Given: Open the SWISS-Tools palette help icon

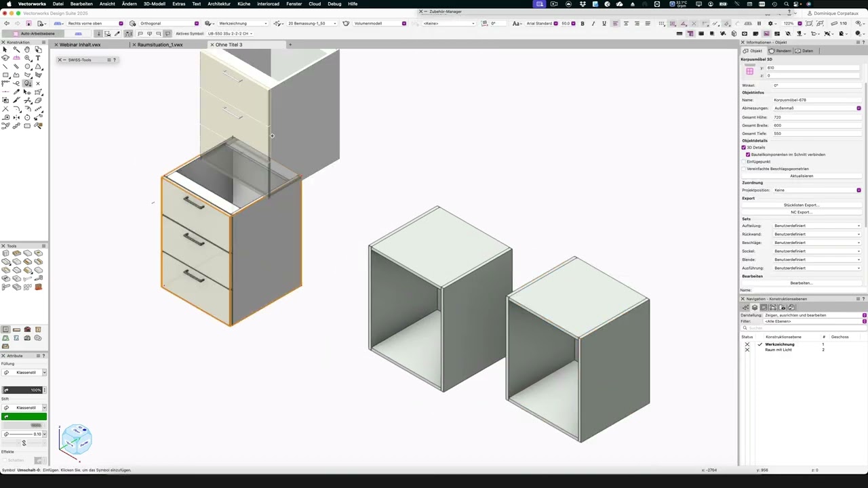Looking at the screenshot, I should tap(115, 60).
